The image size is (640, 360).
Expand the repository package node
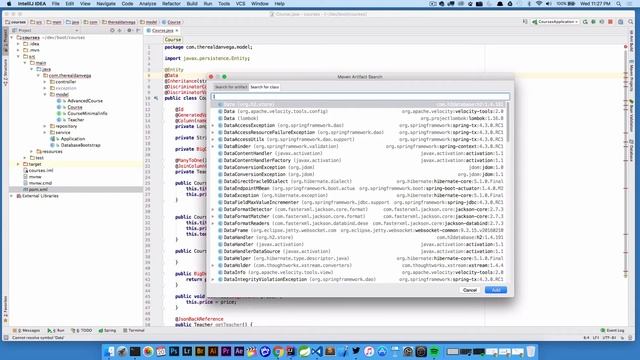pos(45,126)
